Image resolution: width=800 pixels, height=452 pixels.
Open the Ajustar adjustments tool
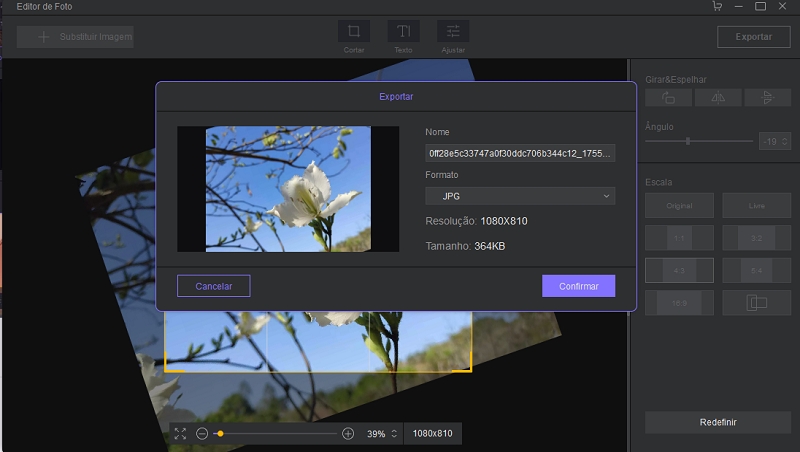[453, 31]
